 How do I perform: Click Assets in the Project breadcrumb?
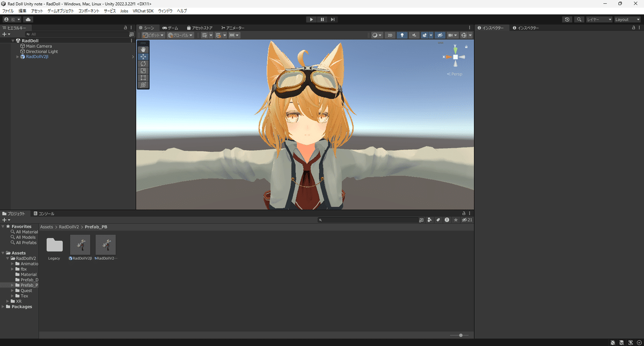coord(47,227)
